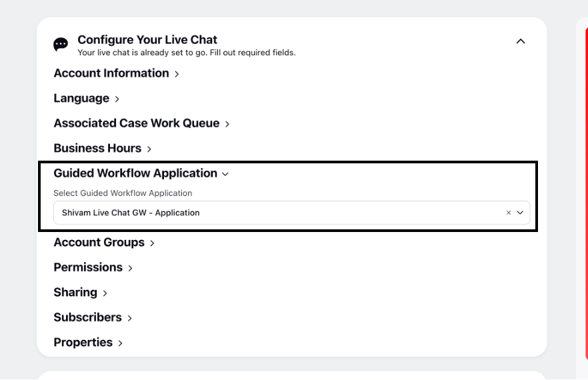Expand the Properties section
The image size is (588, 380).
88,343
